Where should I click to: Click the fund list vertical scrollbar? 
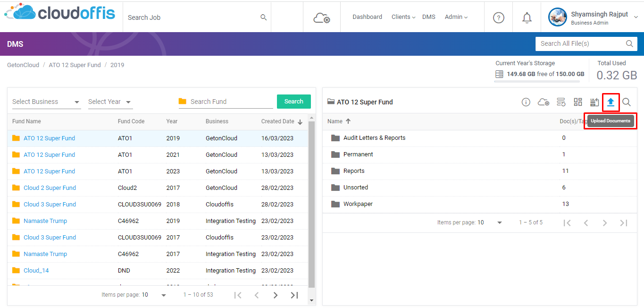pos(311,204)
